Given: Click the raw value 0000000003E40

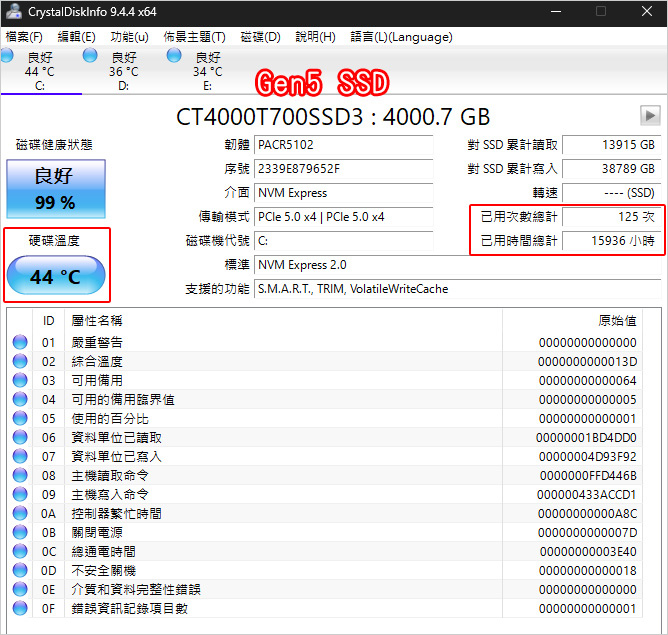Looking at the screenshot, I should click(x=588, y=552).
